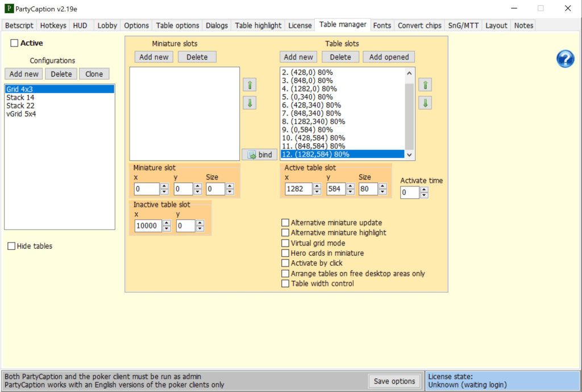This screenshot has height=392, width=582.
Task: Click the Active table slot Size field
Action: pyautogui.click(x=368, y=189)
